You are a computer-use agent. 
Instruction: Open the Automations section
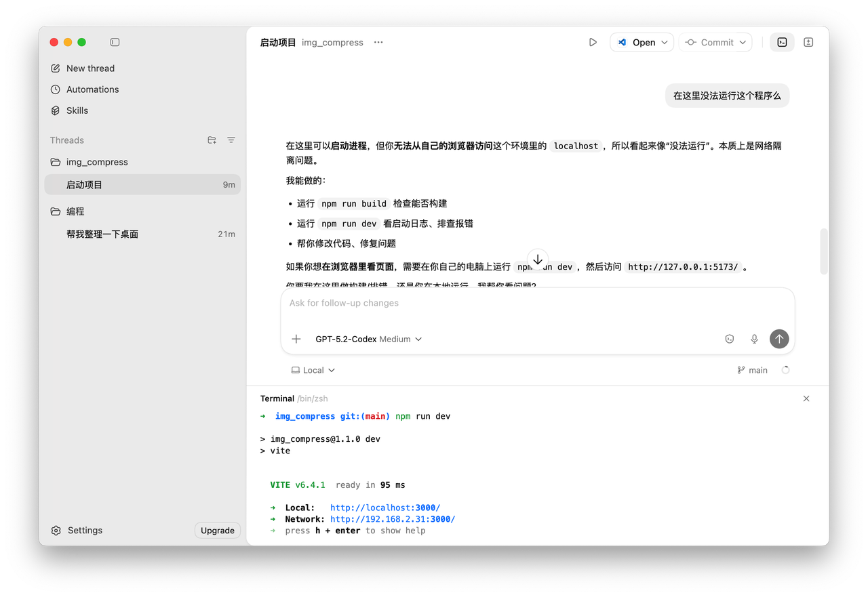(x=92, y=89)
